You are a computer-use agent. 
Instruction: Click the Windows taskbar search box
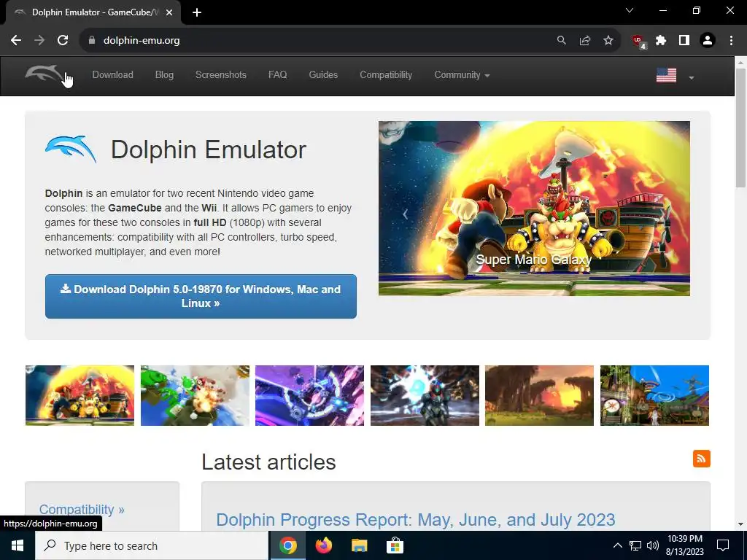152,545
